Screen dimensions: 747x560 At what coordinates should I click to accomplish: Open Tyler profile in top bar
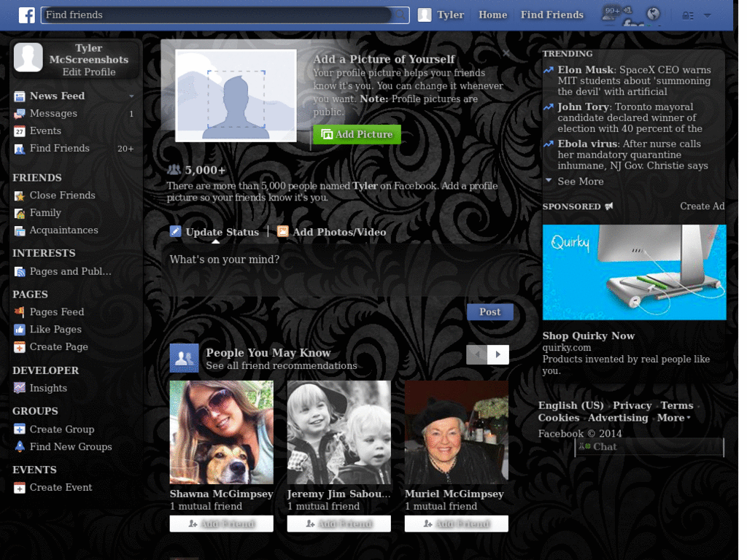441,15
